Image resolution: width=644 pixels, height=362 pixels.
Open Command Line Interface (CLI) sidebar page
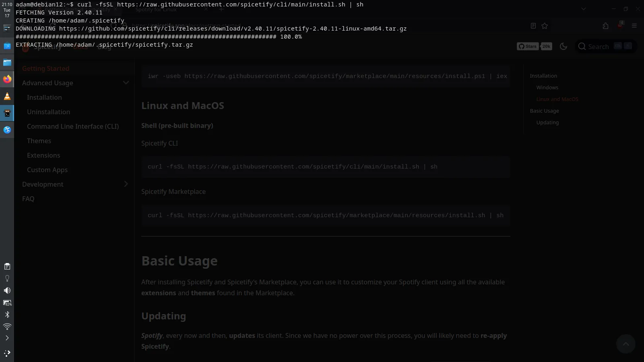pos(73,126)
